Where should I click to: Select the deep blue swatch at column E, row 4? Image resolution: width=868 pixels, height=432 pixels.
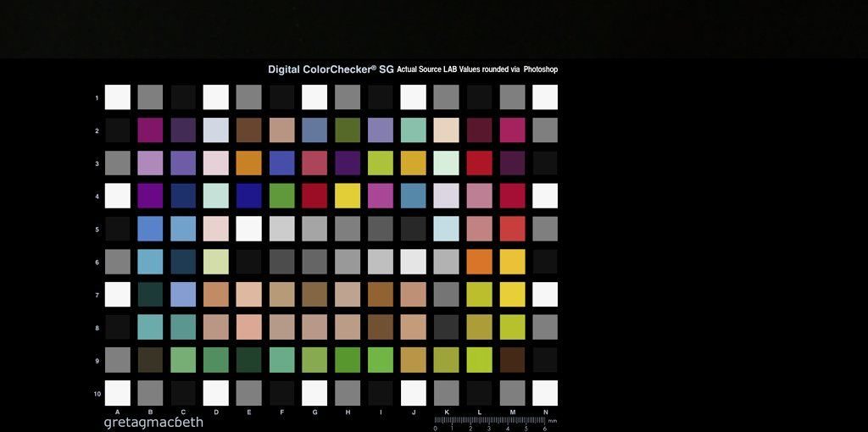[x=248, y=196]
